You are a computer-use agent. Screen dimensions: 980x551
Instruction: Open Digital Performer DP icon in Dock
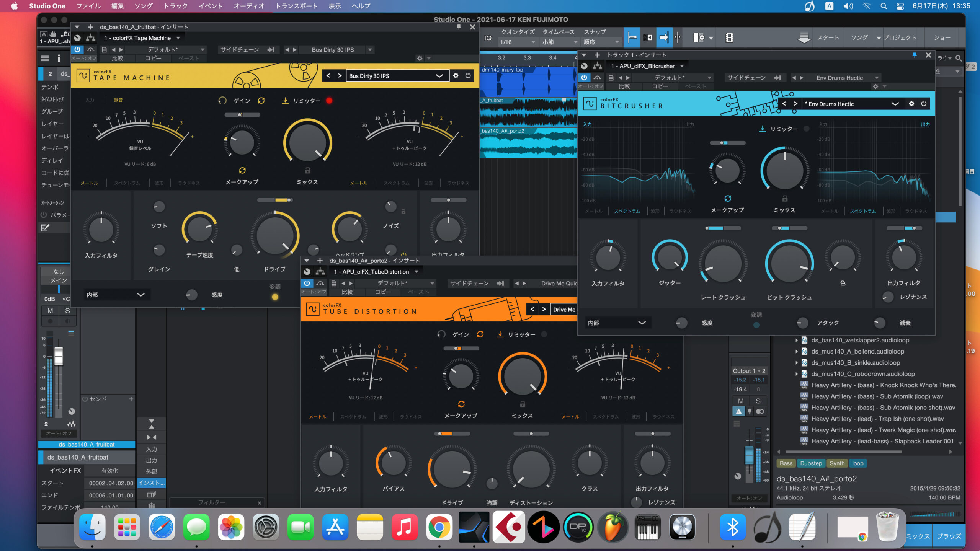(x=578, y=527)
